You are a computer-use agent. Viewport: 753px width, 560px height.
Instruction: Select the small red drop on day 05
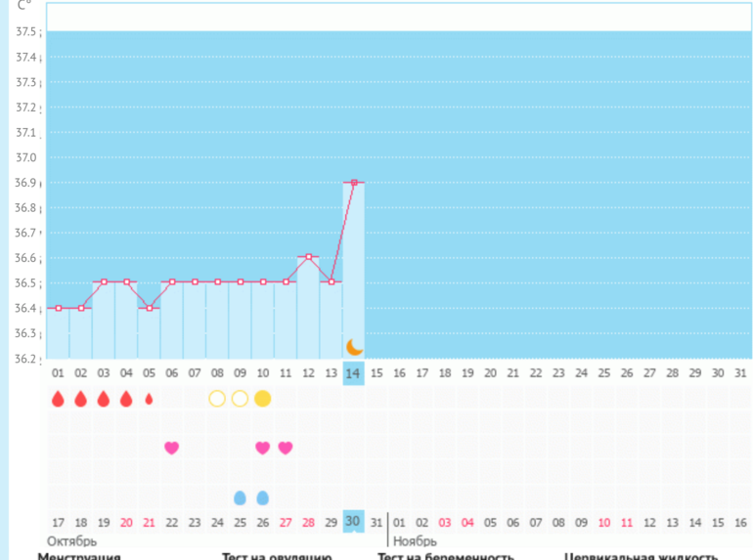pyautogui.click(x=149, y=399)
